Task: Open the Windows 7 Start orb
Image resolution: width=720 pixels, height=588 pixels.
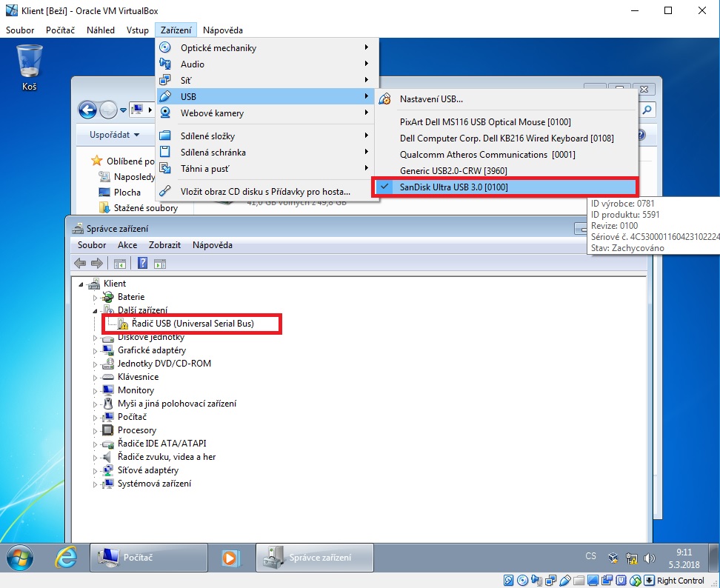Action: click(x=20, y=558)
